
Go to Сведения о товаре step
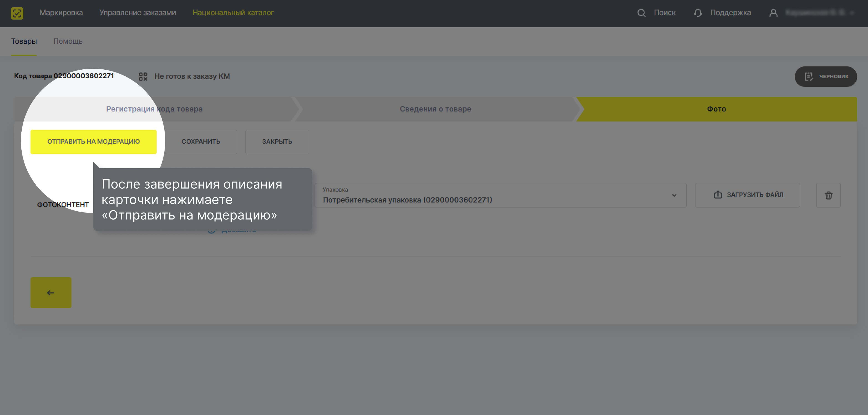(435, 109)
